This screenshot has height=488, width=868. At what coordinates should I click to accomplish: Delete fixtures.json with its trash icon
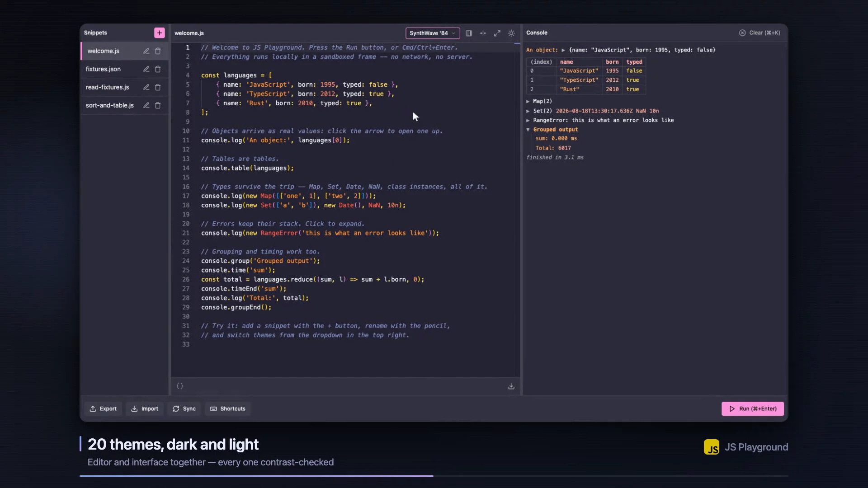tap(158, 69)
